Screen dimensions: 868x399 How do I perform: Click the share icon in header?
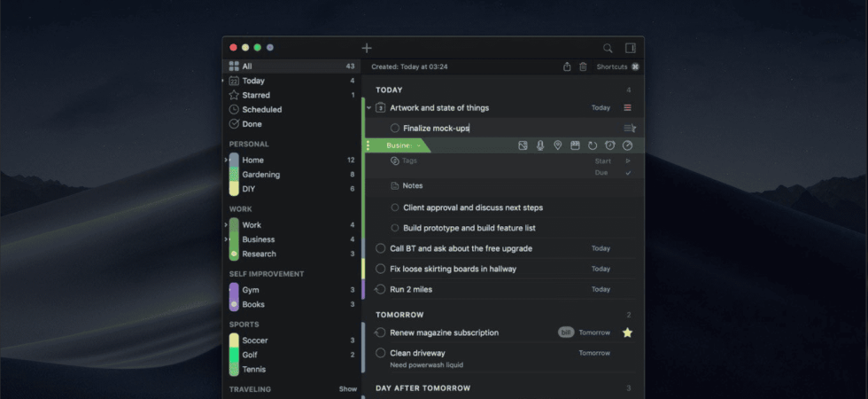(x=567, y=66)
